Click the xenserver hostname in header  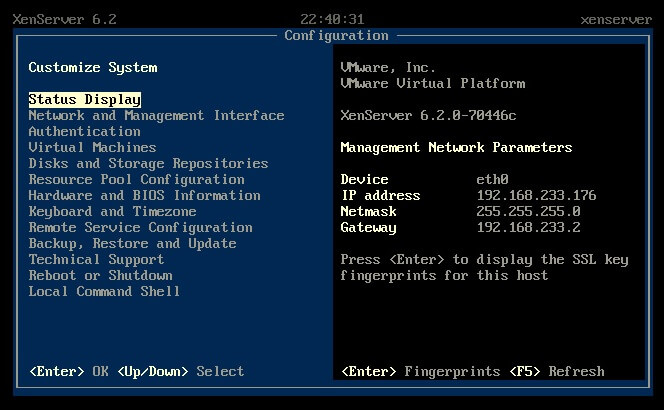click(616, 19)
